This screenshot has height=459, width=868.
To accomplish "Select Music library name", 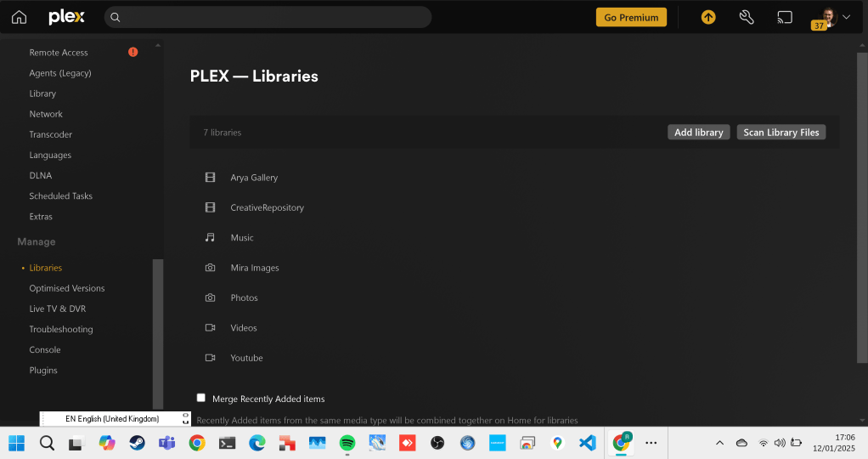I will 242,238.
